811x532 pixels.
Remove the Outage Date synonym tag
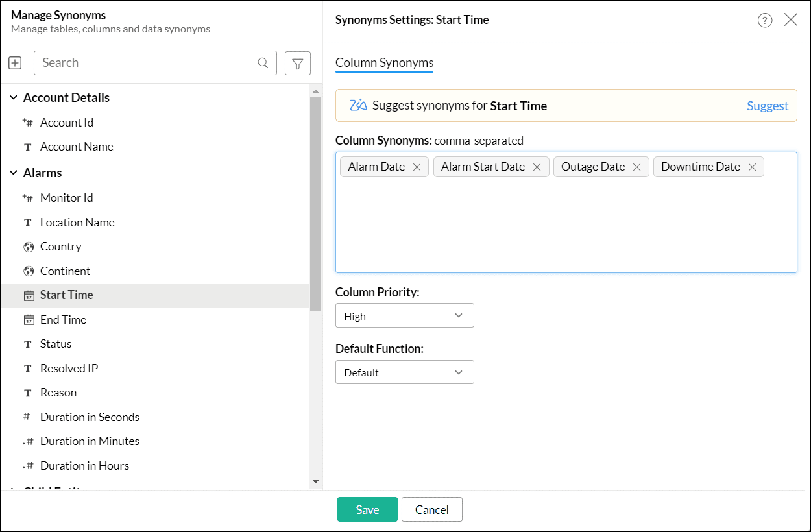click(x=637, y=167)
